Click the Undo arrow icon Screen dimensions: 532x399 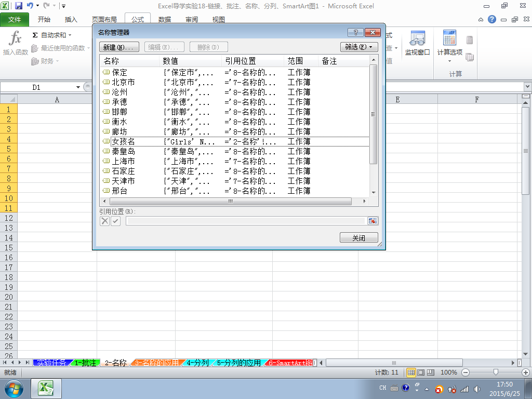pos(30,6)
